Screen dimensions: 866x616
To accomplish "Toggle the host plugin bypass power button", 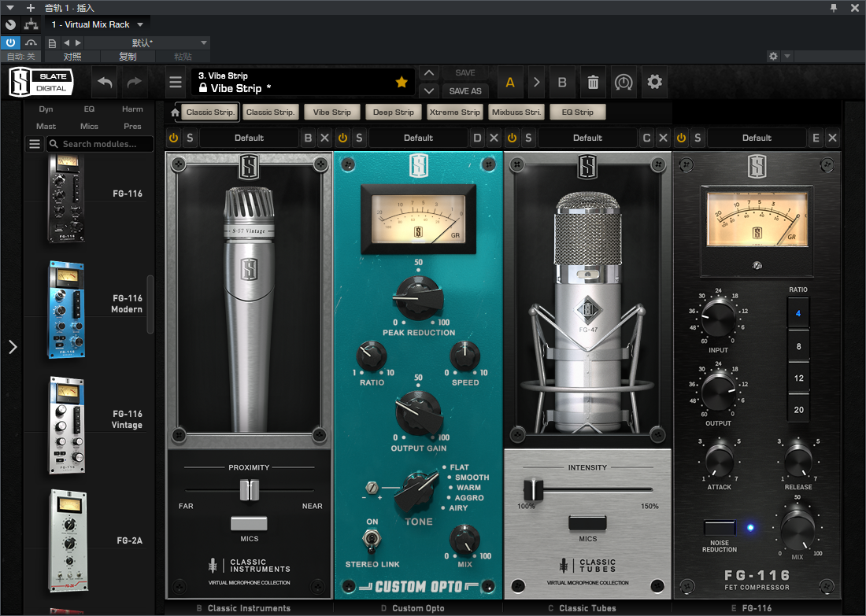I will pos(10,43).
